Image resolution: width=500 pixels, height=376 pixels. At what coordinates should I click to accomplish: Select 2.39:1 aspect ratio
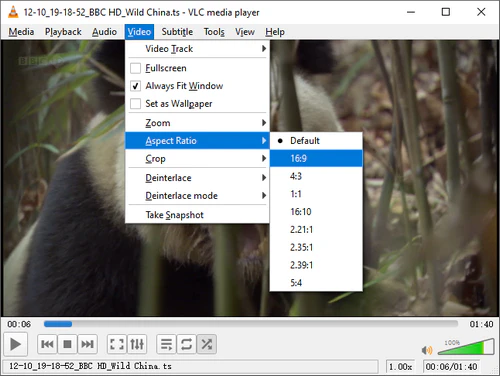pyautogui.click(x=316, y=265)
